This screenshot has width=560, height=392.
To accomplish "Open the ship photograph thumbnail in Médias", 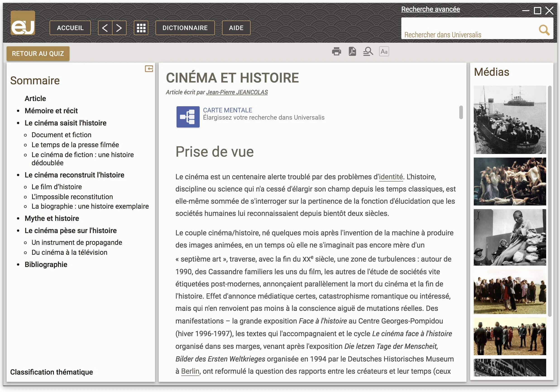I will point(510,120).
